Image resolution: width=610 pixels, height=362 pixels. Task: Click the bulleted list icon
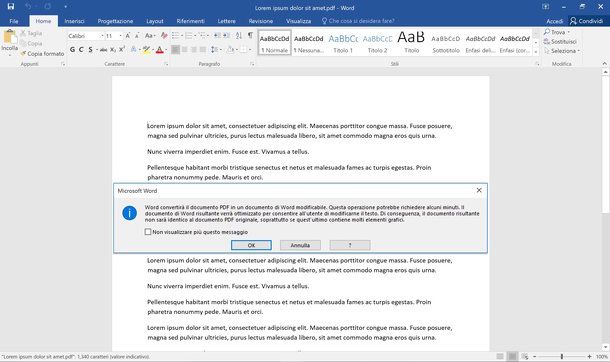pos(175,36)
